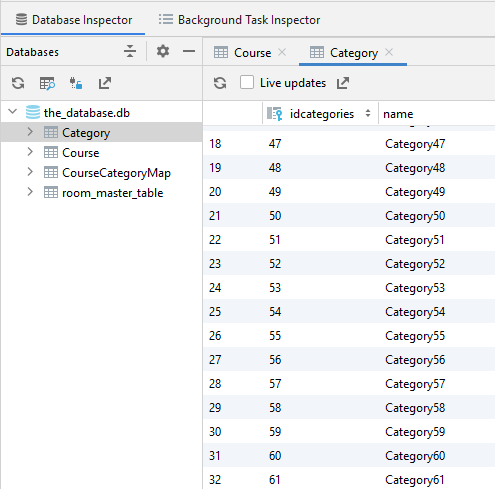Screen dimensions: 495x489
Task: Select CourseCategoryMap in the tree
Action: point(116,173)
